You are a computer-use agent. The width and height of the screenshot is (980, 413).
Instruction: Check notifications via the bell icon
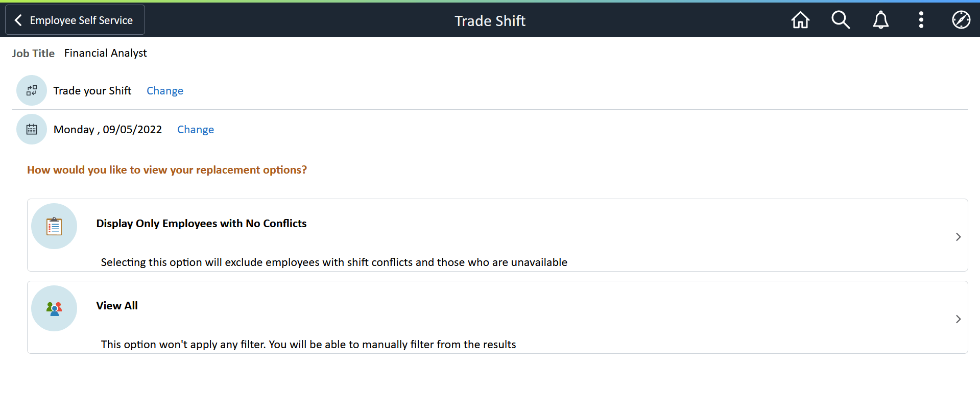coord(880,20)
